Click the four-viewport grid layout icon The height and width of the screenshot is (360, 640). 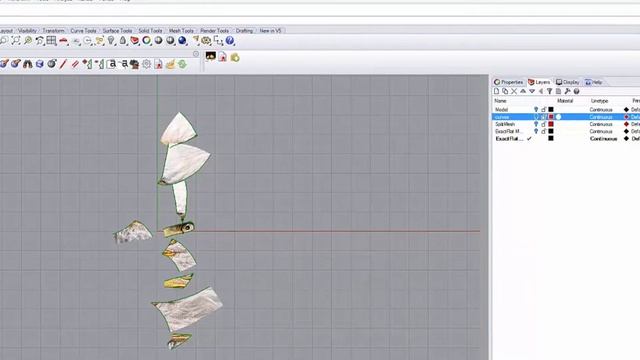pyautogui.click(x=51, y=40)
